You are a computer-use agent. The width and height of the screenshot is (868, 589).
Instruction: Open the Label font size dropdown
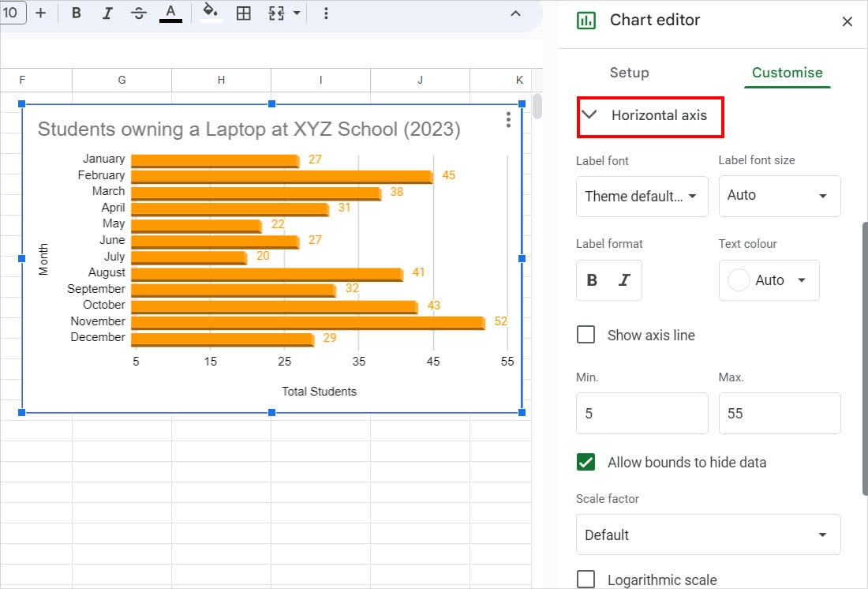point(779,196)
